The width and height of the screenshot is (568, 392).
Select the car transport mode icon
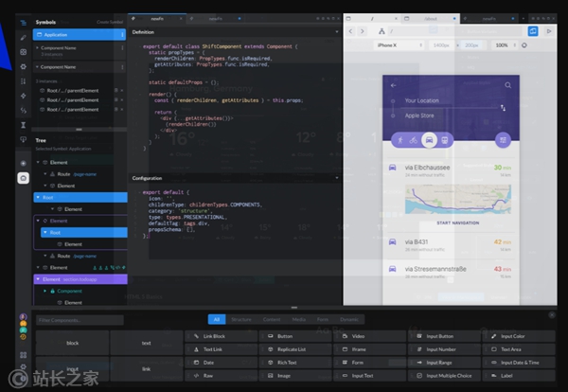[429, 140]
